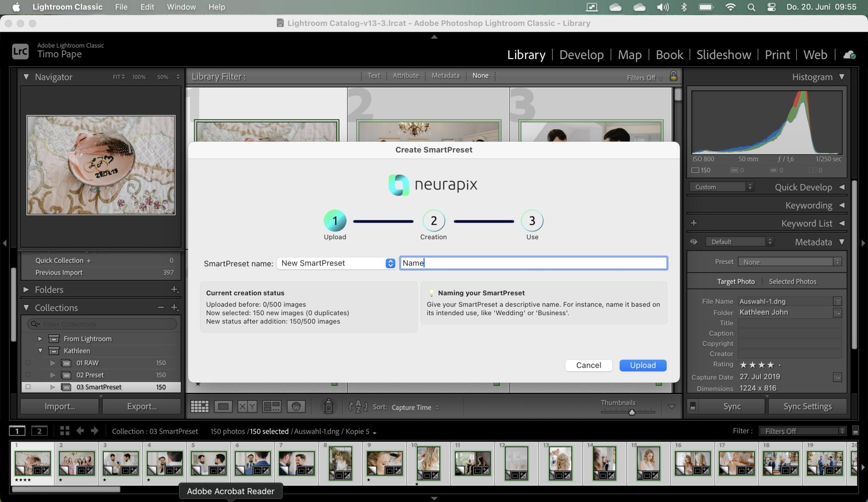Screen dimensions: 868x502
Task: Toggle sync checkbox for 01 RAW collection
Action: coord(28,363)
